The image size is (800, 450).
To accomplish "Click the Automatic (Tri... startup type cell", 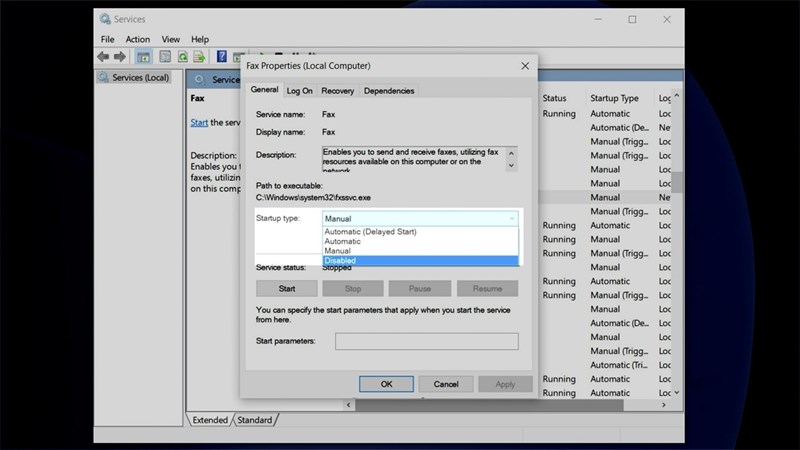I will tap(618, 365).
